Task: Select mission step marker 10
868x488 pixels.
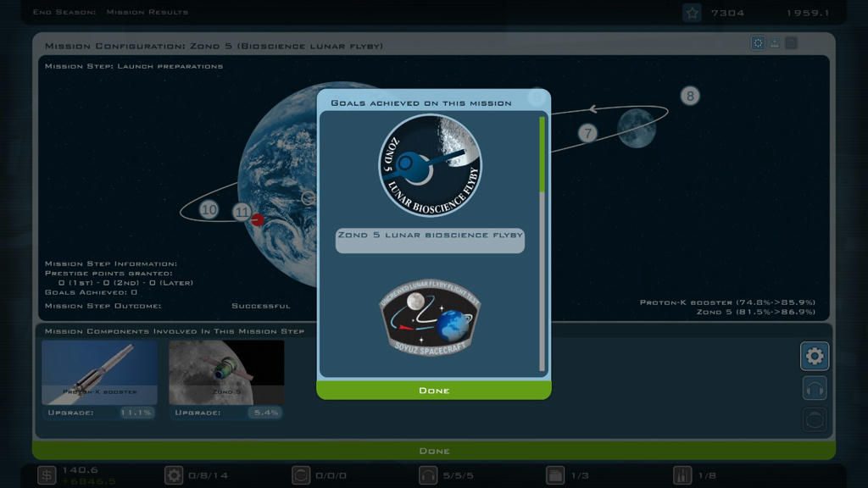Action: [x=209, y=210]
